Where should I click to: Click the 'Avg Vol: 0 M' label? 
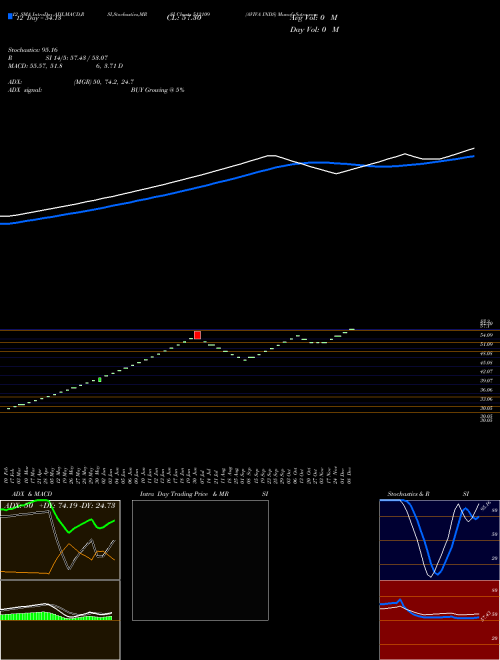(x=314, y=18)
